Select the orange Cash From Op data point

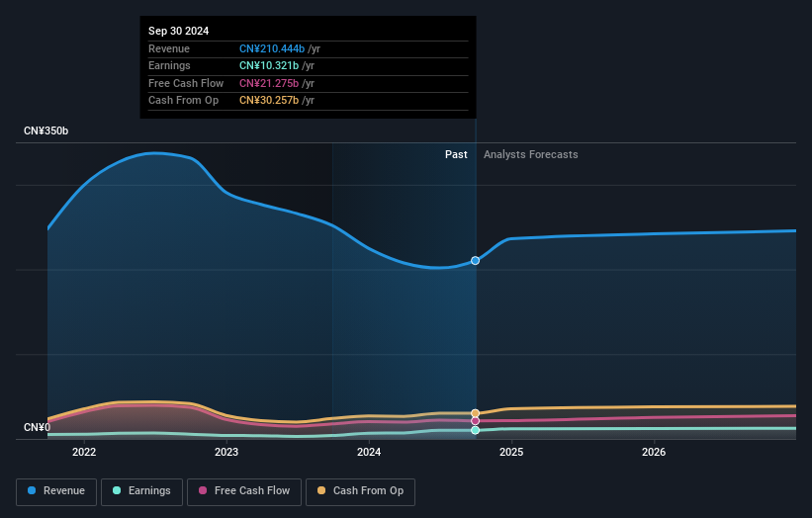coord(475,413)
